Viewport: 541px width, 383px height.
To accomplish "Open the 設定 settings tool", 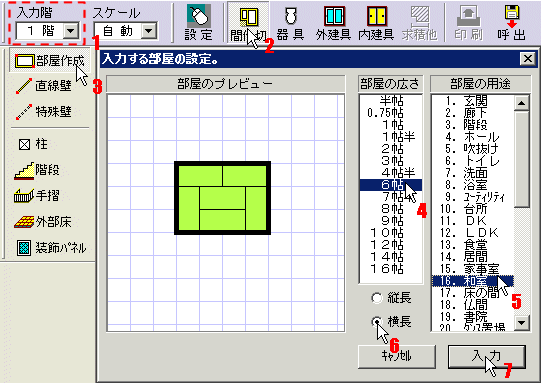I will 198,22.
